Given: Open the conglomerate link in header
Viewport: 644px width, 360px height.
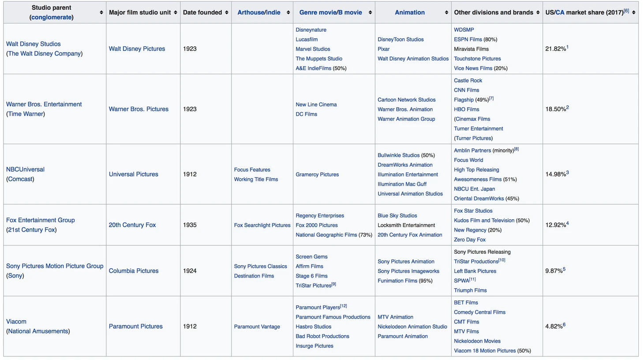Looking at the screenshot, I should 51,17.
